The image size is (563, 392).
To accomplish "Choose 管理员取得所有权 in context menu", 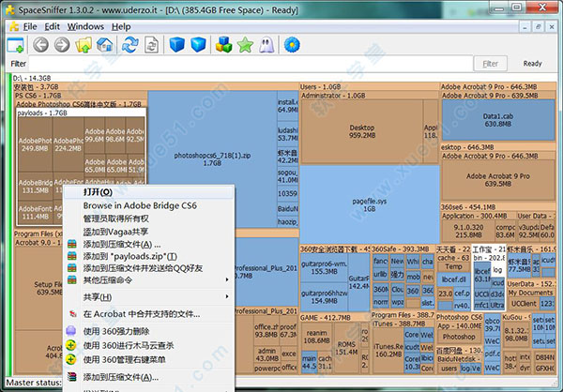I will (x=148, y=219).
